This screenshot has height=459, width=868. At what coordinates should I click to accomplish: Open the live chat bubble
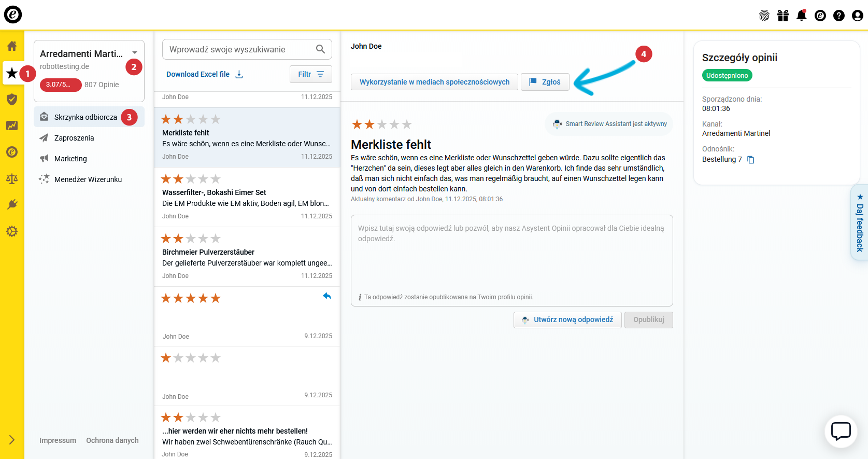tap(841, 431)
